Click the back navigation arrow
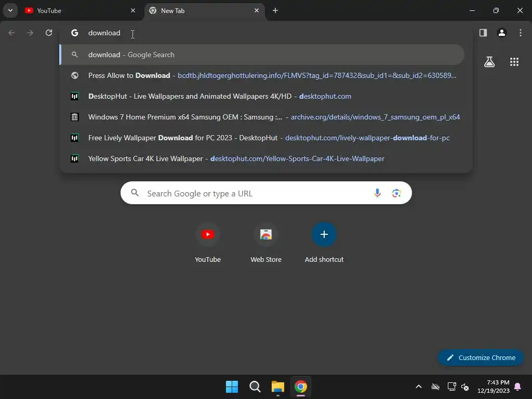This screenshot has width=532, height=399. (x=11, y=33)
